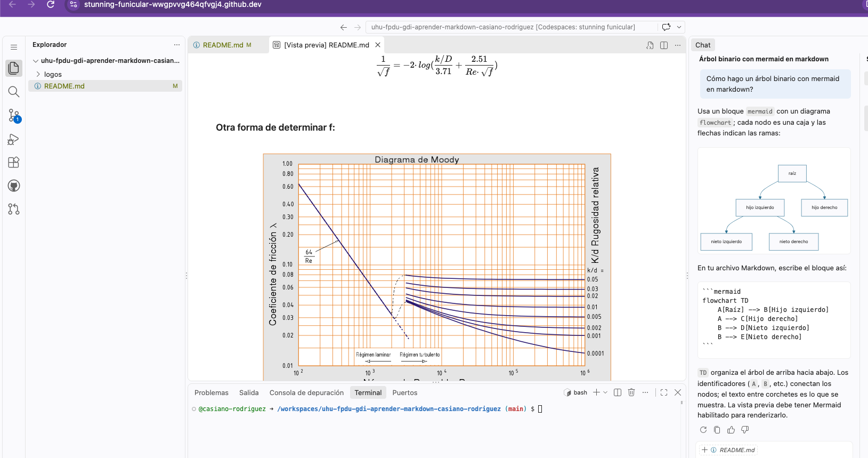Toggle maximized terminal panel size
This screenshot has width=868, height=458.
[x=664, y=392]
